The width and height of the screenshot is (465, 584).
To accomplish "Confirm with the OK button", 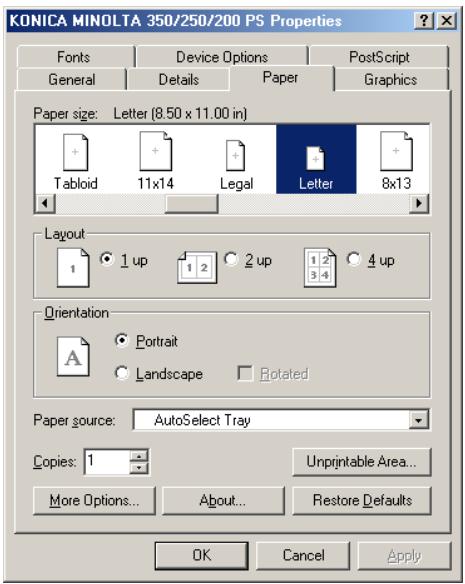I will [x=202, y=555].
